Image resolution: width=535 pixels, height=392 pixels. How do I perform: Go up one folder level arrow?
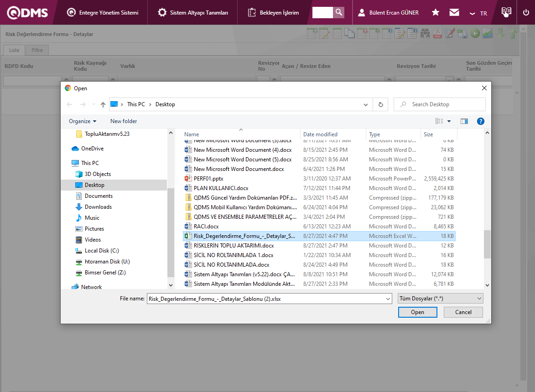pos(103,104)
